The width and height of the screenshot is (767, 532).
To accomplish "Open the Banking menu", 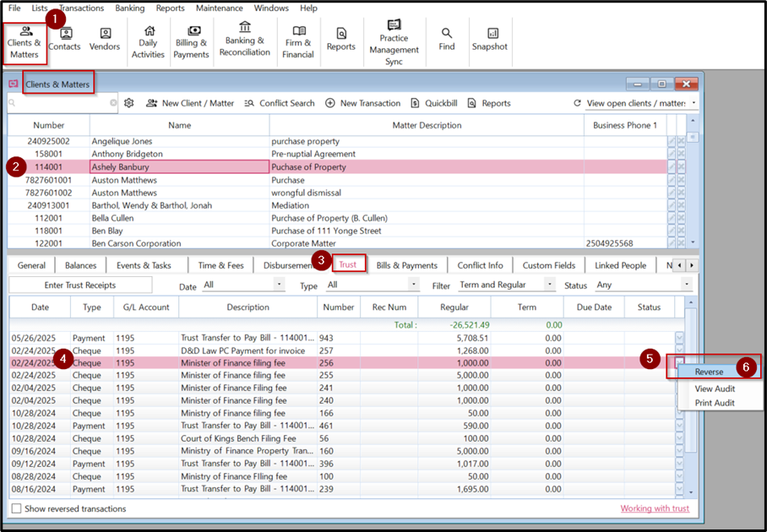I will point(129,8).
